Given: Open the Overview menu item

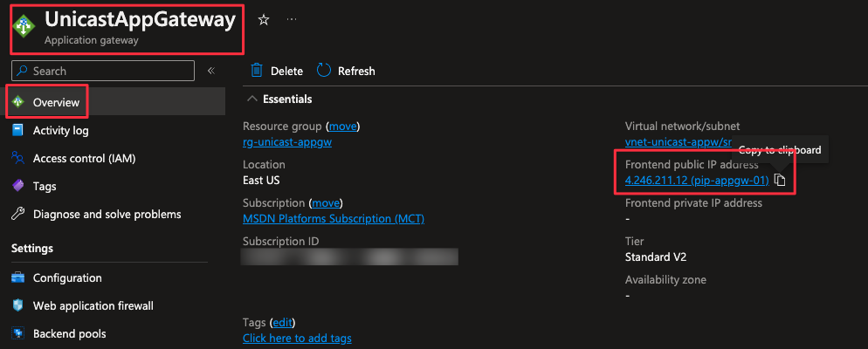Looking at the screenshot, I should (x=56, y=103).
